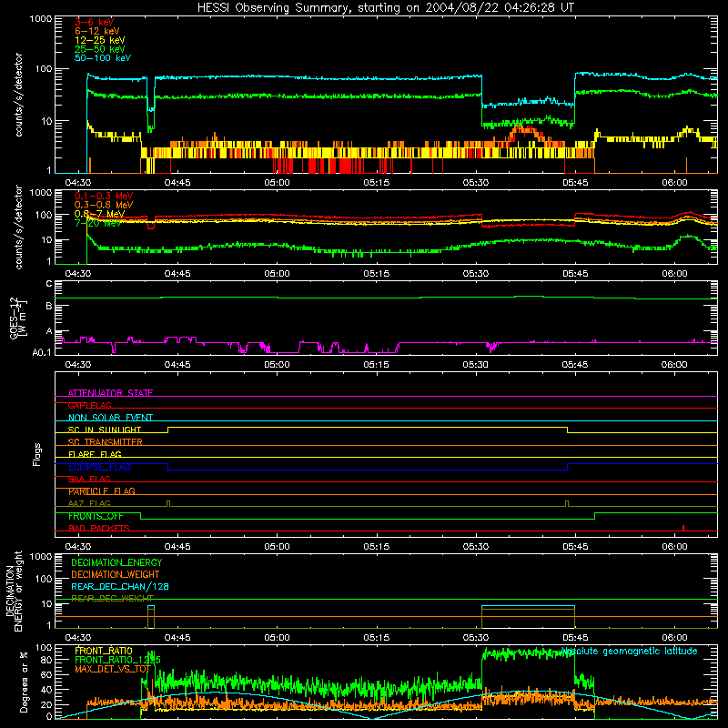Click the HESSI Observing Summary plot title
728x728 pixels.
385,8
